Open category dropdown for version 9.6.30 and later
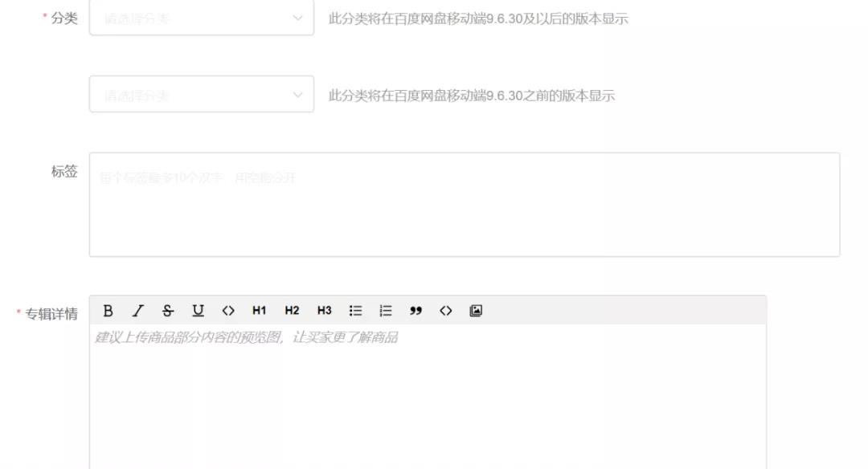868x469 pixels. (202, 18)
